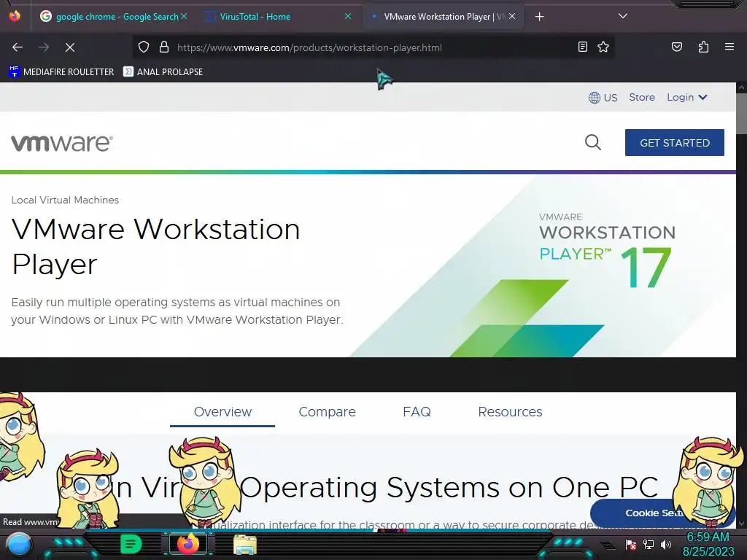This screenshot has width=747, height=560.
Task: Stop page loading with the X button
Action: (69, 47)
